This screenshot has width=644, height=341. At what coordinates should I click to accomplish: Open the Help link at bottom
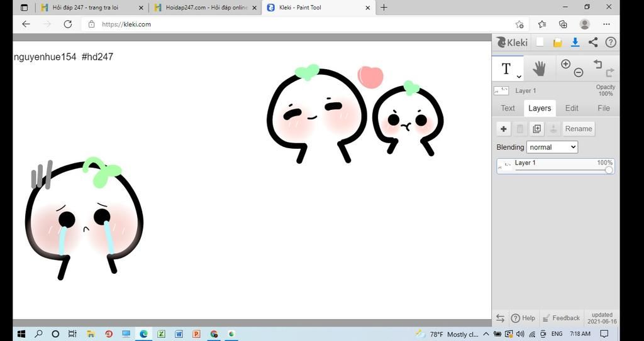[523, 318]
